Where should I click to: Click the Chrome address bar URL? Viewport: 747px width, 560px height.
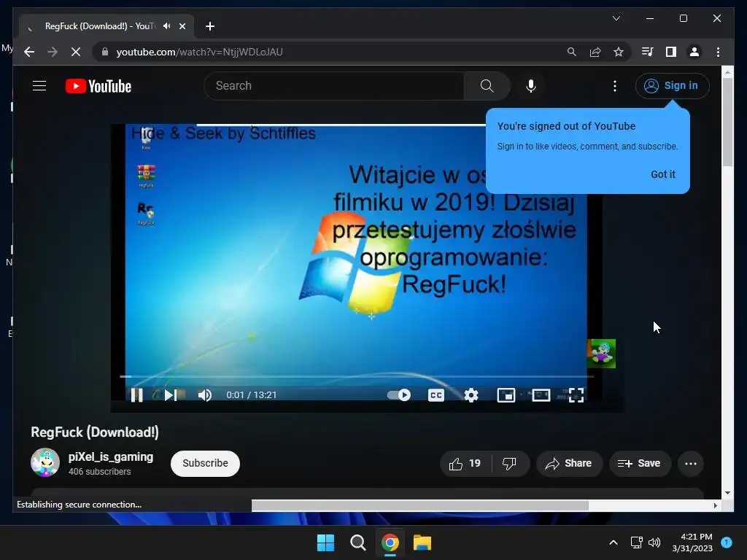200,52
